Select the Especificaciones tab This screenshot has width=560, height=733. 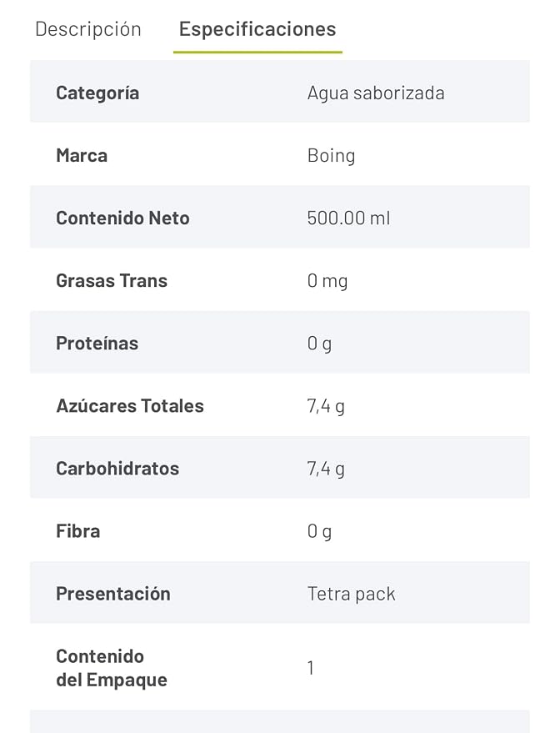(257, 29)
